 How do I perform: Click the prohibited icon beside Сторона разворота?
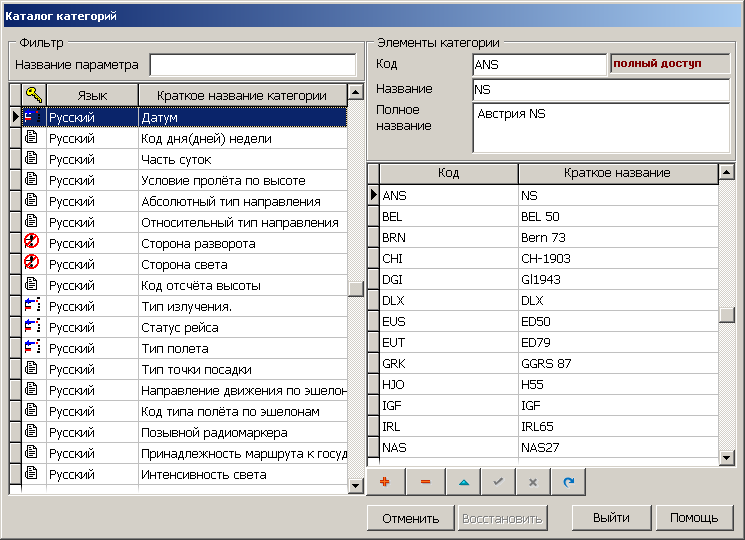(32, 243)
